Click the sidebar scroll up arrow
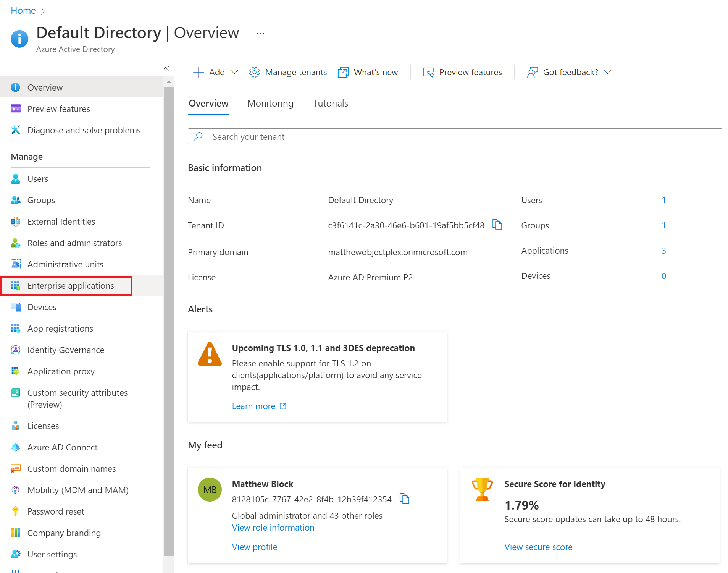 click(169, 82)
